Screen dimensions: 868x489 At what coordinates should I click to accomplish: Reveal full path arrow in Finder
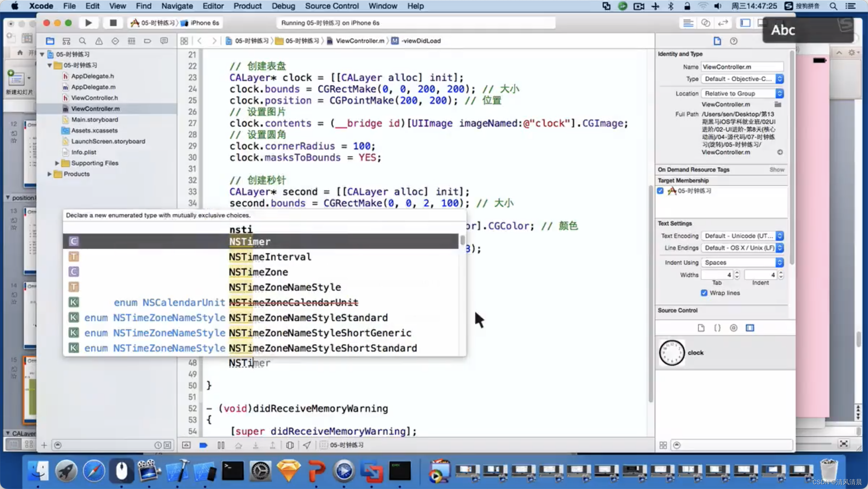780,152
